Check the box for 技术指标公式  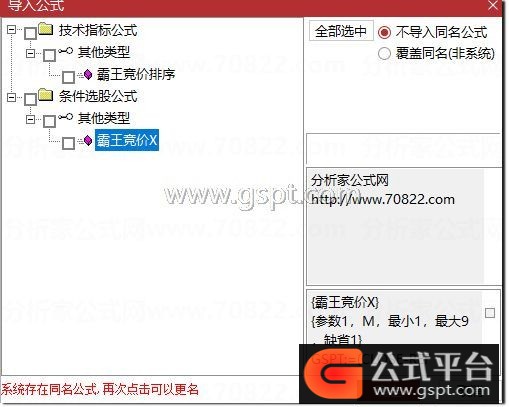(31, 33)
